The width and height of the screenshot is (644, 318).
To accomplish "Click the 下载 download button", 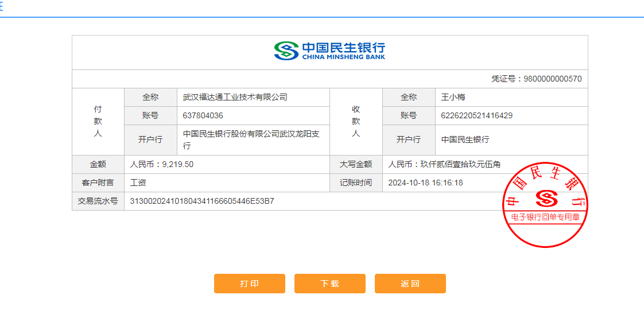I will (x=330, y=284).
